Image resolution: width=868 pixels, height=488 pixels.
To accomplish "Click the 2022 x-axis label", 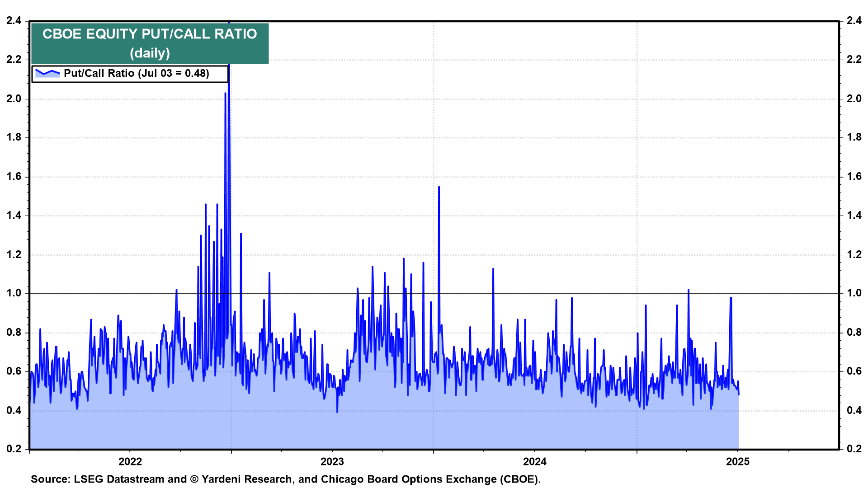I will (130, 461).
